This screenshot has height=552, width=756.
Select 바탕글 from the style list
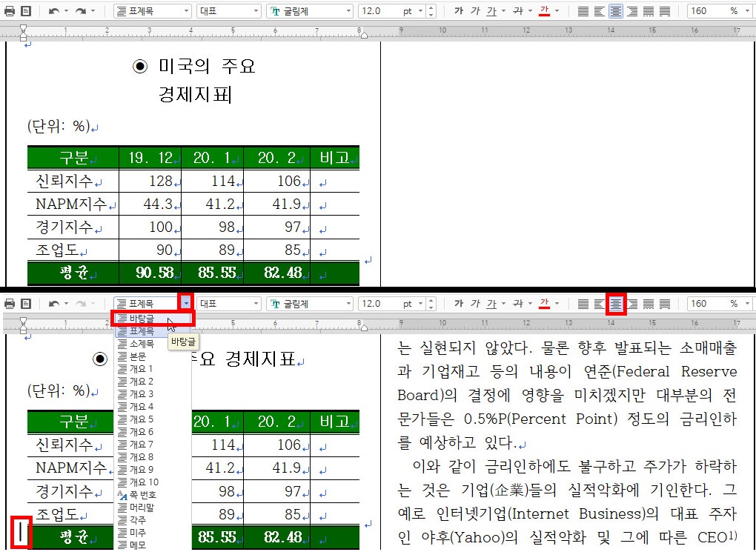[x=153, y=319]
